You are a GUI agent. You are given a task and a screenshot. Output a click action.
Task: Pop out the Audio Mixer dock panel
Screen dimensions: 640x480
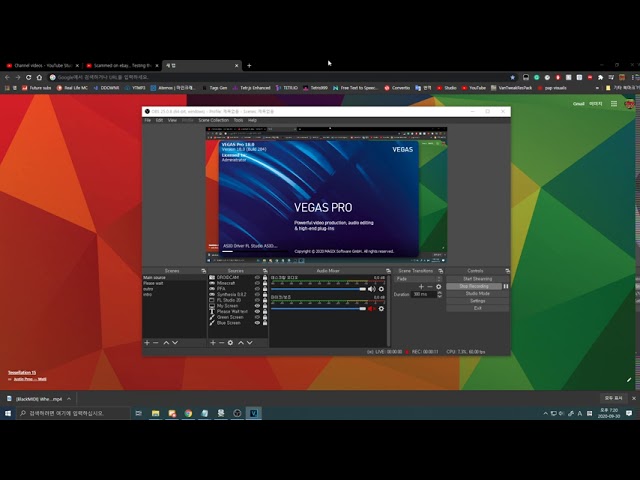pos(388,271)
